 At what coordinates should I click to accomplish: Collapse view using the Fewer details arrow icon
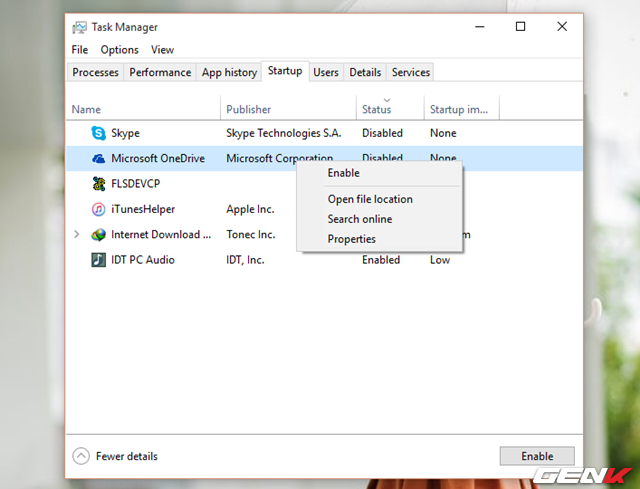pyautogui.click(x=81, y=456)
